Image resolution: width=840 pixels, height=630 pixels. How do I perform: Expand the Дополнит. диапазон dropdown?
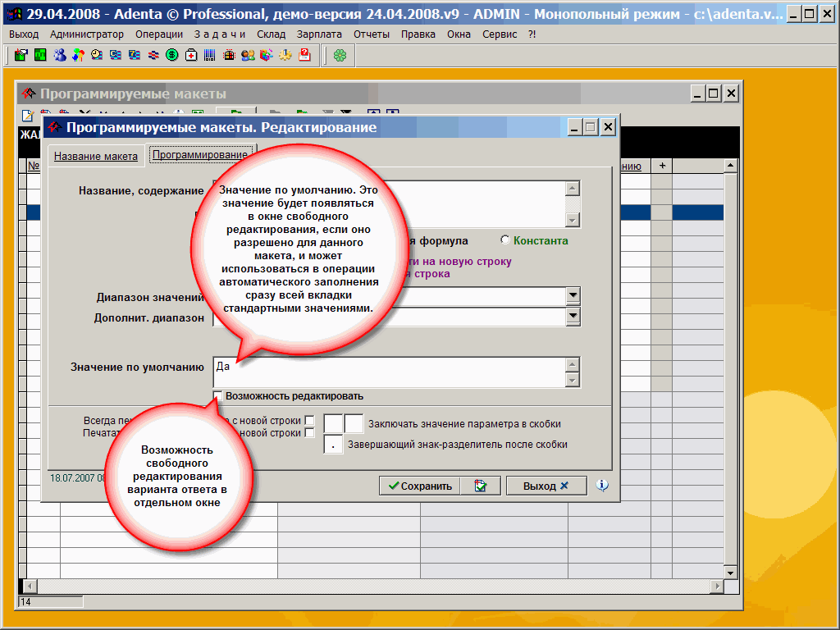(573, 316)
